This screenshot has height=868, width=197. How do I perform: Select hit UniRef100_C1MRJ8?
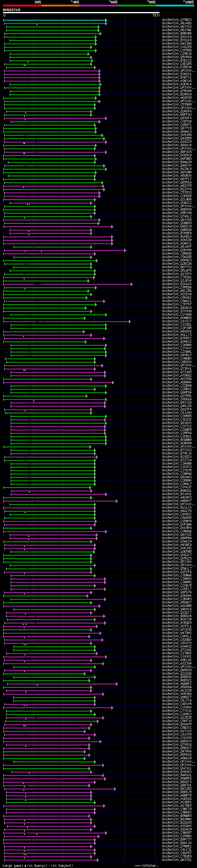click(x=177, y=54)
